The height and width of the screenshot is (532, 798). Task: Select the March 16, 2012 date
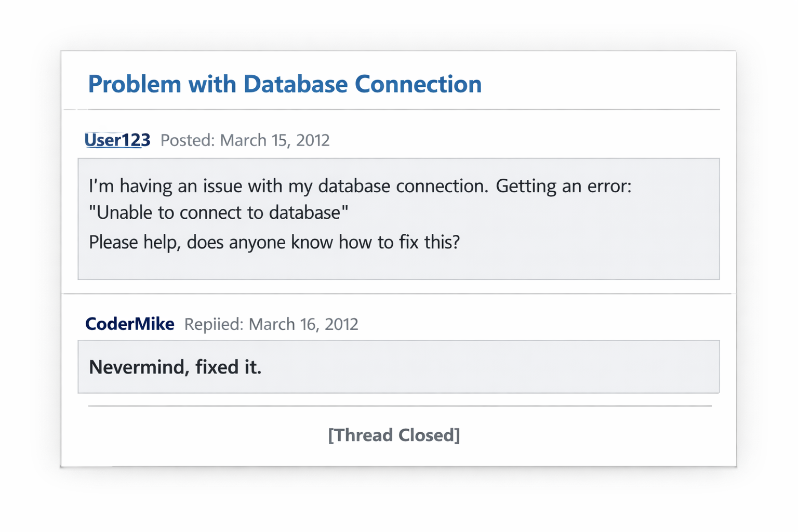tap(303, 324)
